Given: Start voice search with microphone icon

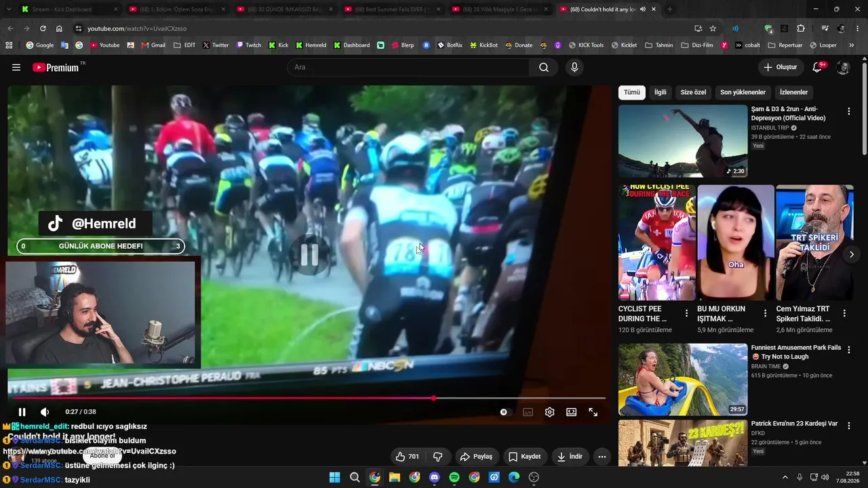Looking at the screenshot, I should [x=574, y=67].
